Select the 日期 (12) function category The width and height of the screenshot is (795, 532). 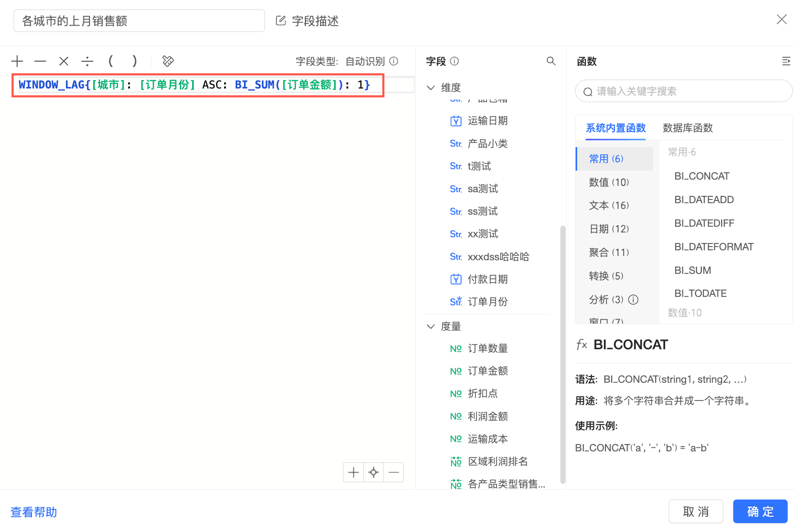click(615, 229)
